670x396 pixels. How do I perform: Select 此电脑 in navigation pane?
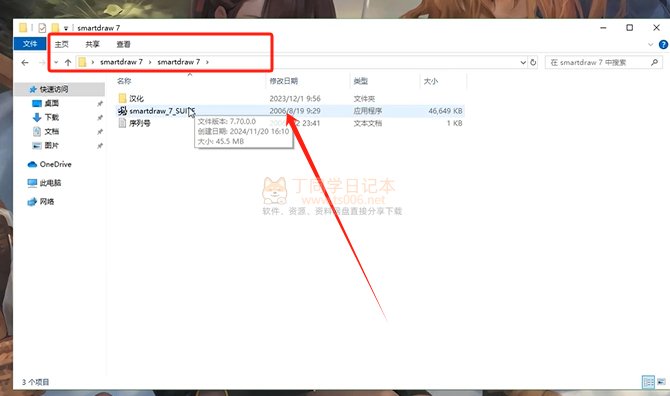coord(50,183)
